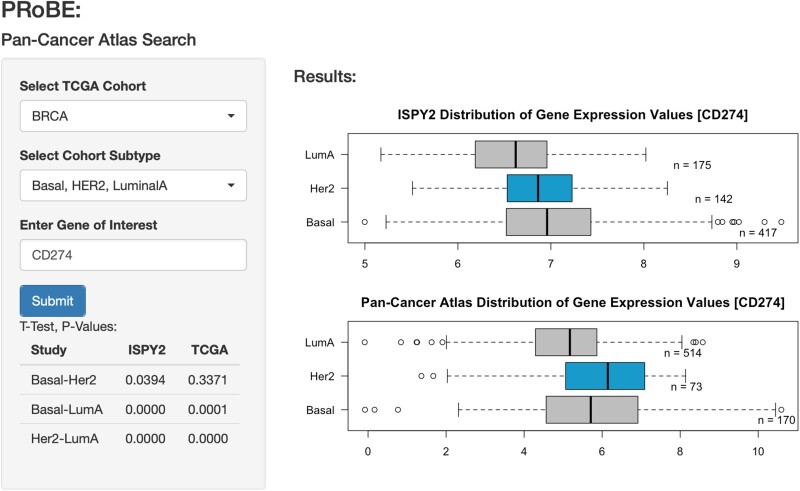Click the blue Her2 box in ISPY2 plot
The width and height of the screenshot is (800, 491).
pyautogui.click(x=539, y=188)
